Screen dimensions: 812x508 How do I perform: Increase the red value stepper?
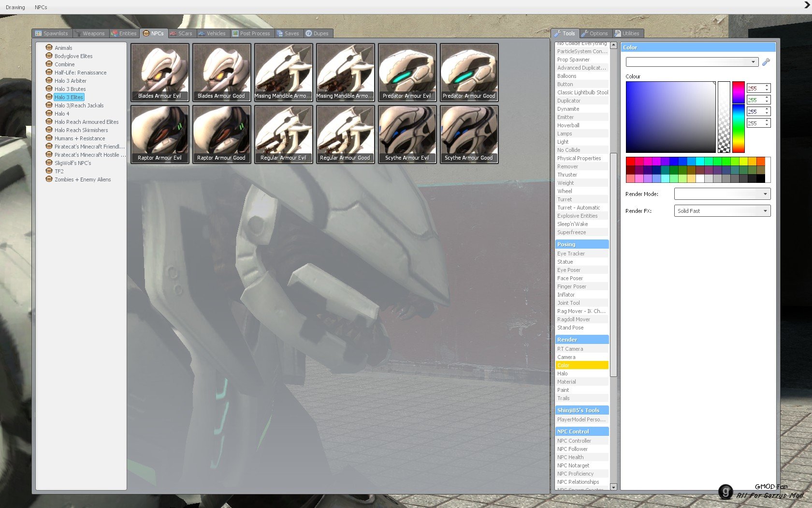point(767,86)
